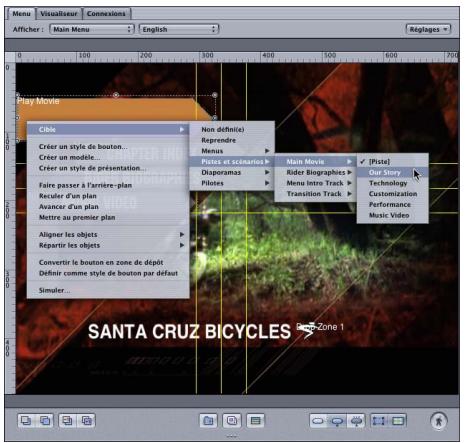The width and height of the screenshot is (465, 443).
Task: Click the Drop Zone 1 object
Action: coord(320,328)
